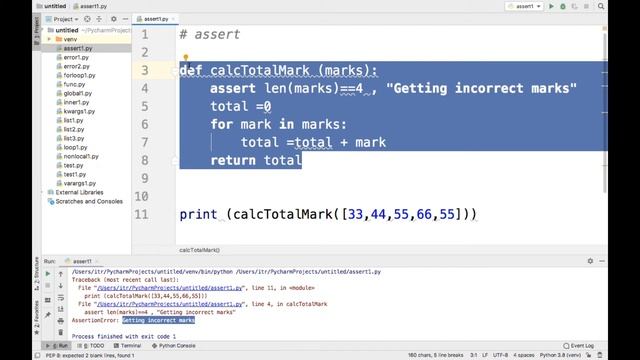Start debugging with the toolbar bug icon
640x360 pixels.
click(x=563, y=6)
